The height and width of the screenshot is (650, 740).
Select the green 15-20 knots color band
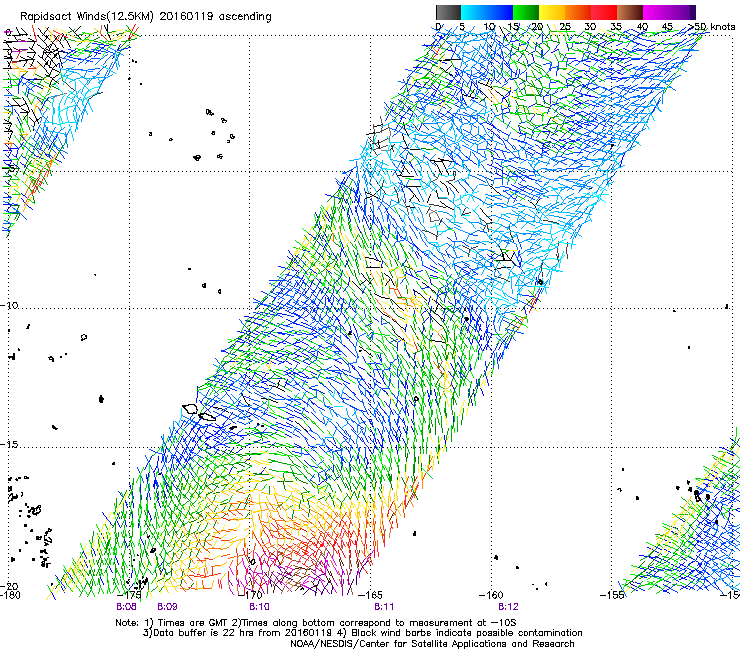pos(526,12)
